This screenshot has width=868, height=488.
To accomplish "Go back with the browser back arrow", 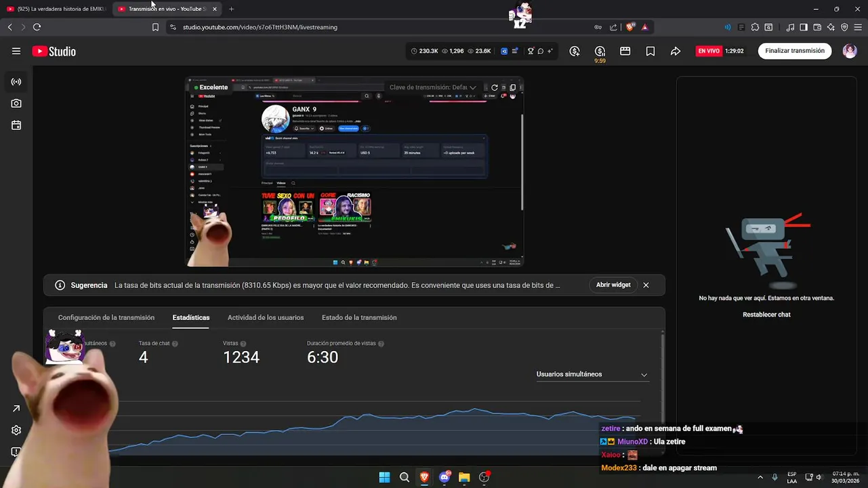I will tap(9, 27).
